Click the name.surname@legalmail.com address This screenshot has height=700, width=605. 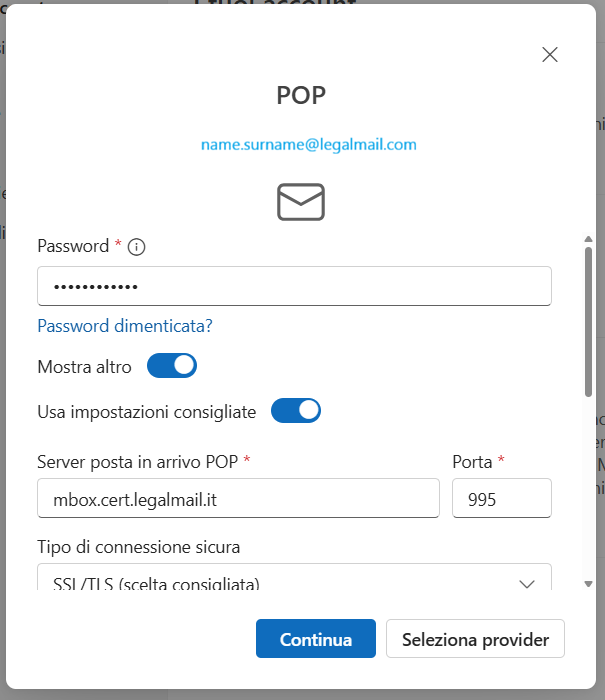point(308,144)
